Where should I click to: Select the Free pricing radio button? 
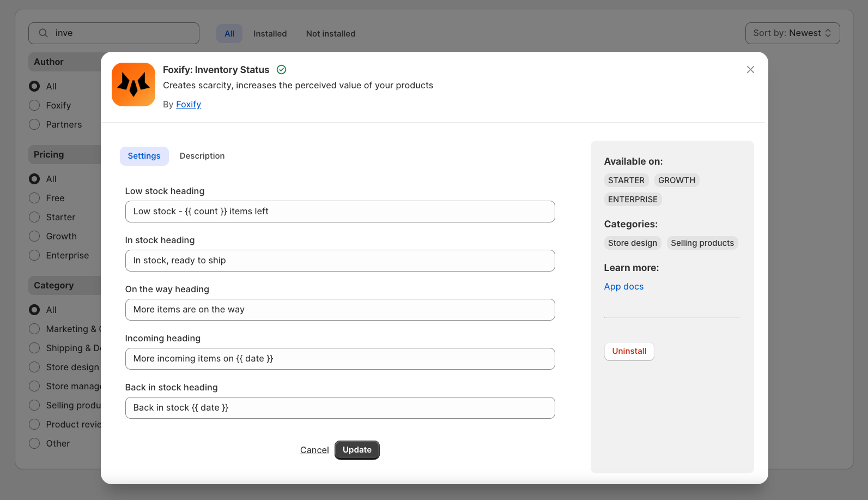pos(34,198)
